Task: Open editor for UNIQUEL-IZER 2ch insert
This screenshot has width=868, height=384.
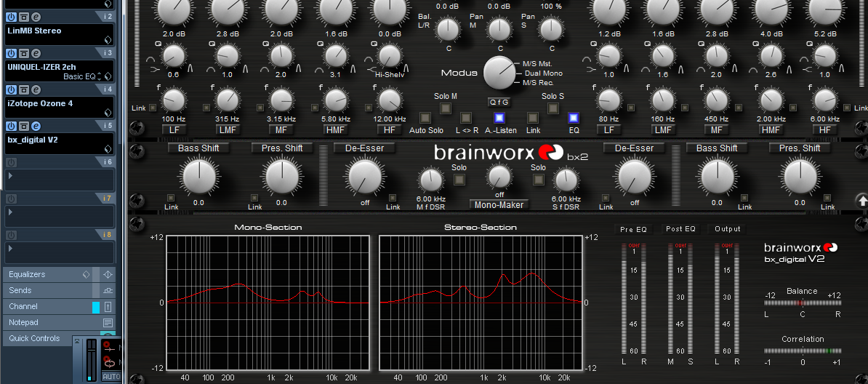Action: [36, 54]
